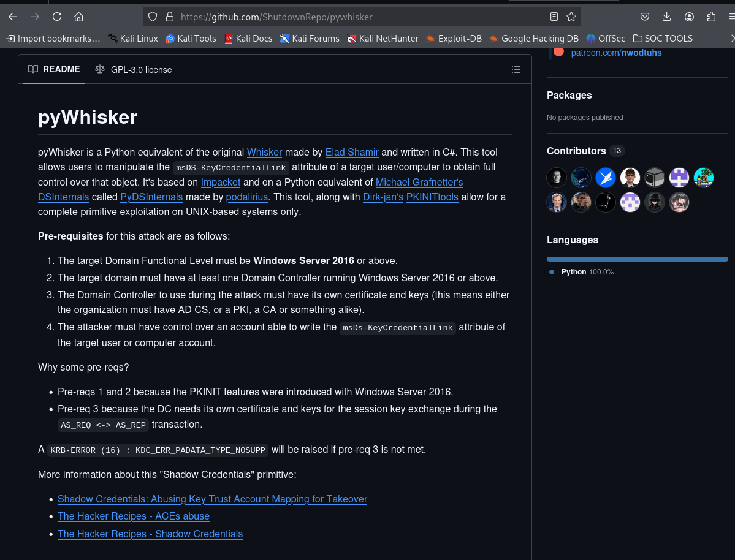Follow the Whisker link
Screen dimensions: 735x560
(x=264, y=153)
